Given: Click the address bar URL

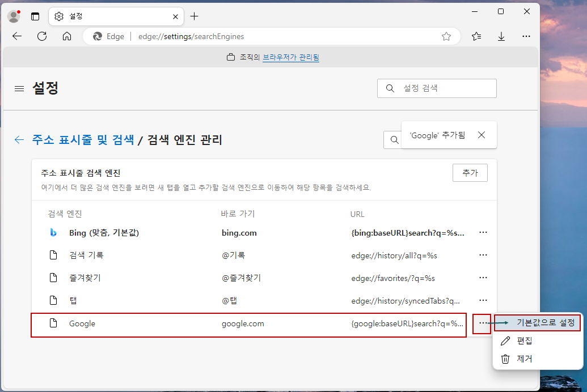Looking at the screenshot, I should point(191,36).
